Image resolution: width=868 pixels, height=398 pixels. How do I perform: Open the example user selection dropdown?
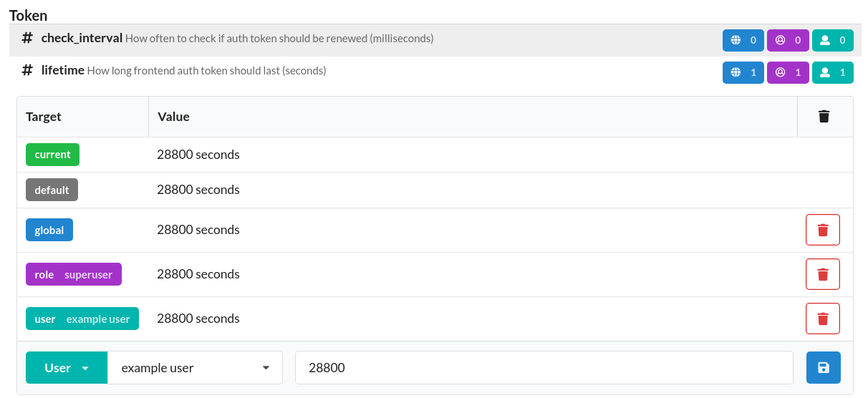[195, 368]
